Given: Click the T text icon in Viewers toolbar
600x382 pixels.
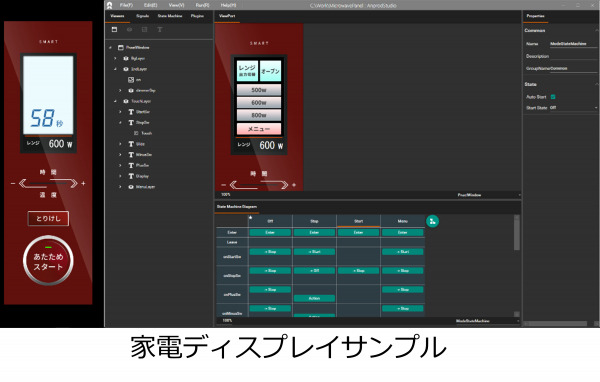Looking at the screenshot, I should 160,29.
